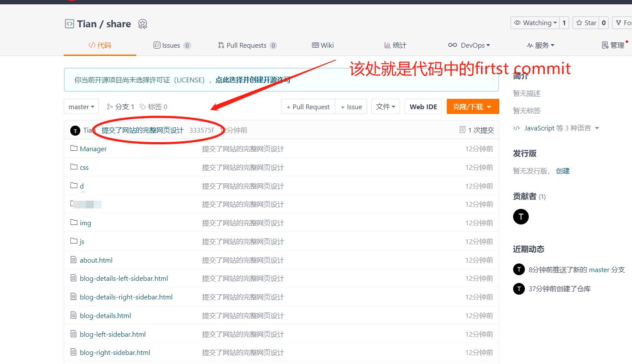The width and height of the screenshot is (632, 364).
Task: Open blog-right-sidebar.html file
Action: point(115,352)
